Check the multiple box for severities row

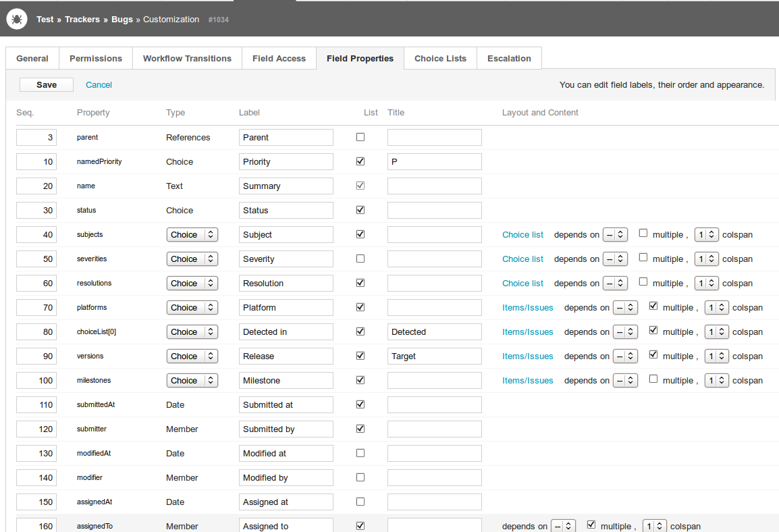pos(643,257)
